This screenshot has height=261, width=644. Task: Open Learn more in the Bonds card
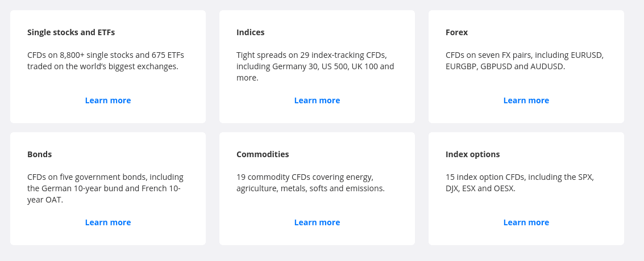click(x=107, y=222)
